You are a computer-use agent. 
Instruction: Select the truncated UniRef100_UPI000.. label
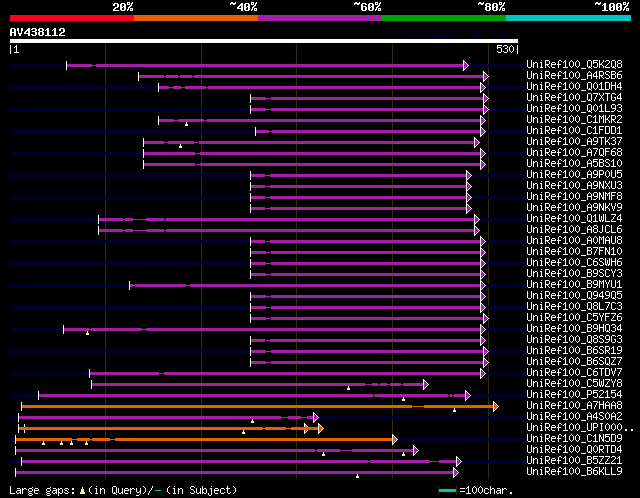pos(580,428)
